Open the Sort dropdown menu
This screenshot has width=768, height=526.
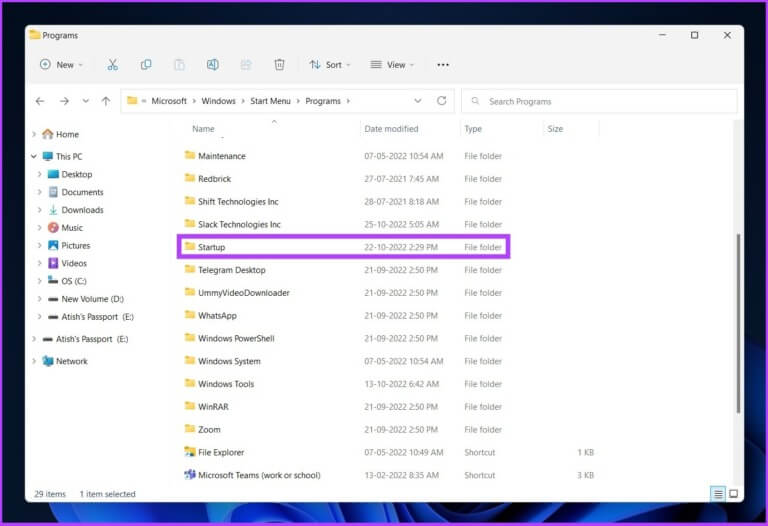(330, 65)
